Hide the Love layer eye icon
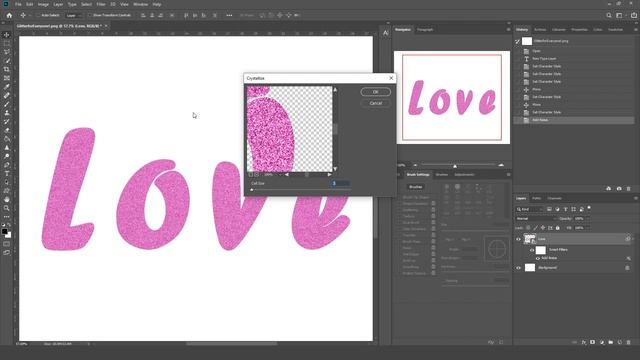 [518, 239]
